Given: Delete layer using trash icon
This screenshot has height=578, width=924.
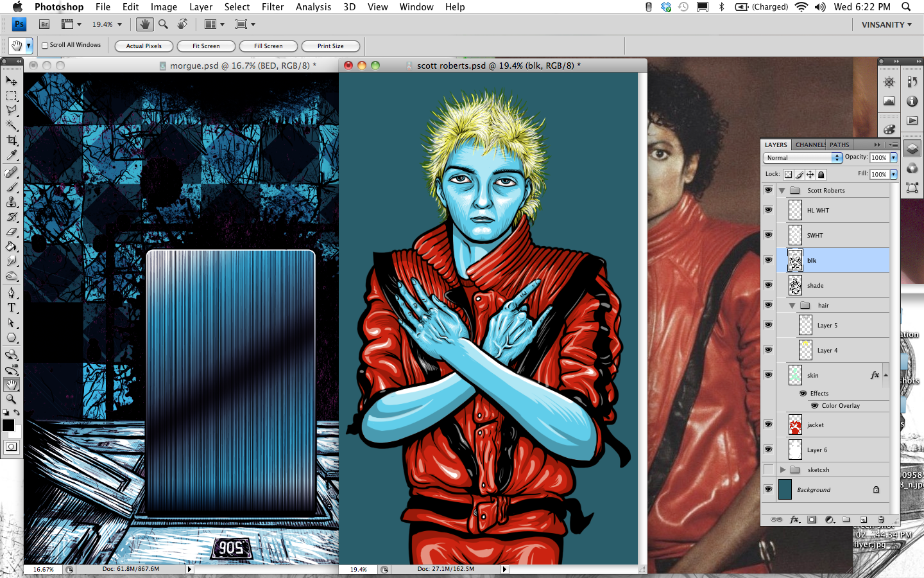Looking at the screenshot, I should [x=881, y=520].
